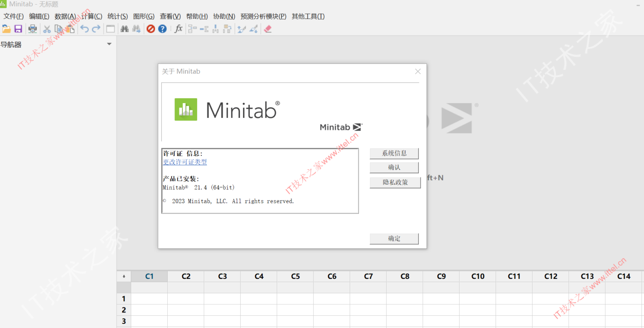Open the 导航器 panel dropdown arrow
This screenshot has height=328, width=644.
pyautogui.click(x=109, y=44)
